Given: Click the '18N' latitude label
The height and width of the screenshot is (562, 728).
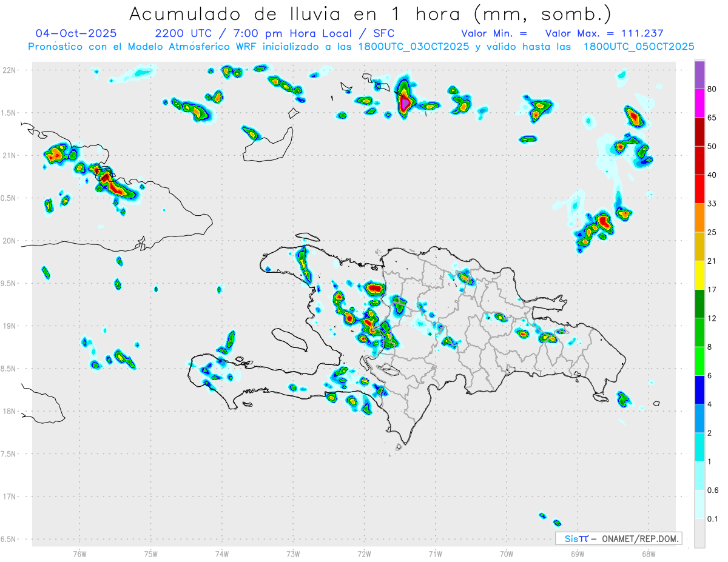Looking at the screenshot, I should pos(10,412).
